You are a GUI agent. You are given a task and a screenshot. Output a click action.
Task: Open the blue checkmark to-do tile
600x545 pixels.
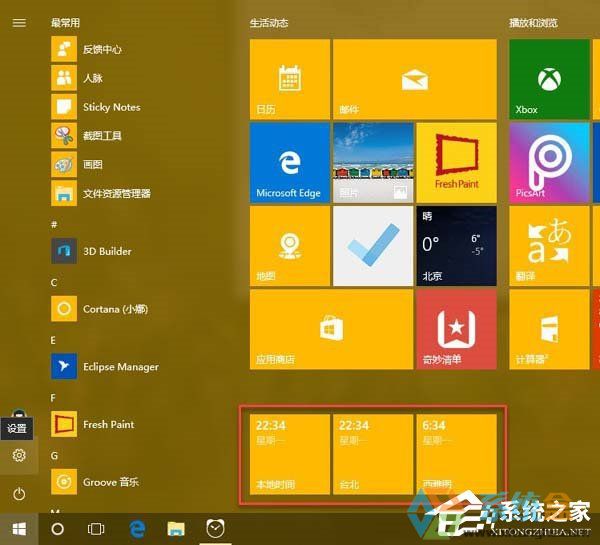pos(373,246)
